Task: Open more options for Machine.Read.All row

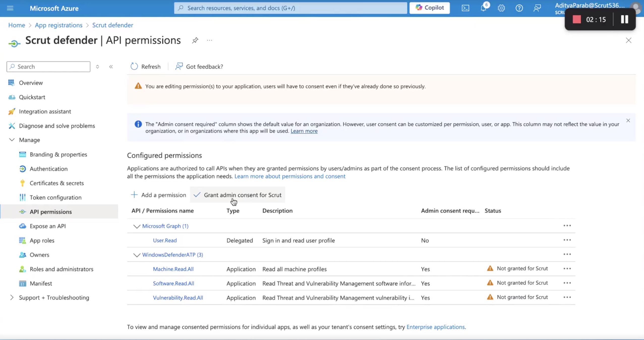Action: (x=567, y=269)
